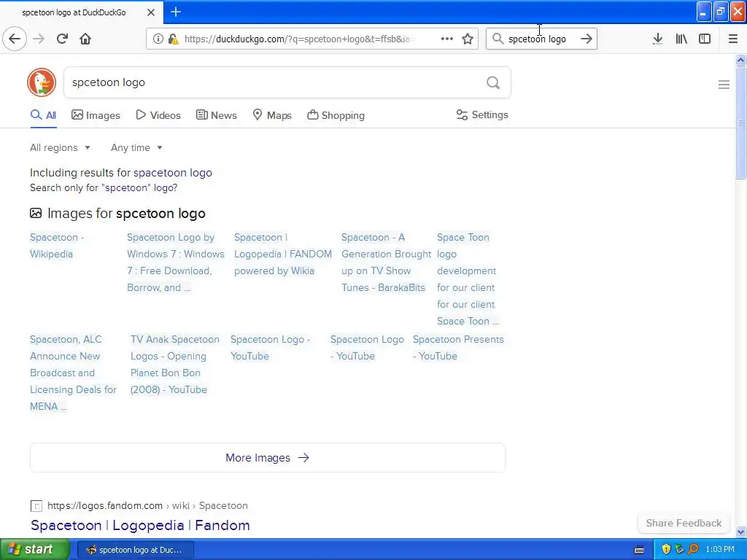Expand the All regions dropdown
The image size is (747, 560).
60,147
